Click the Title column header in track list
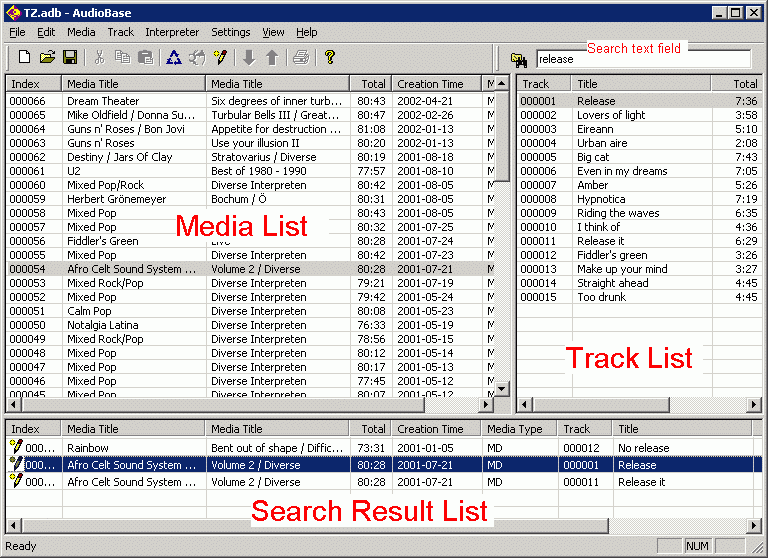 coord(641,84)
